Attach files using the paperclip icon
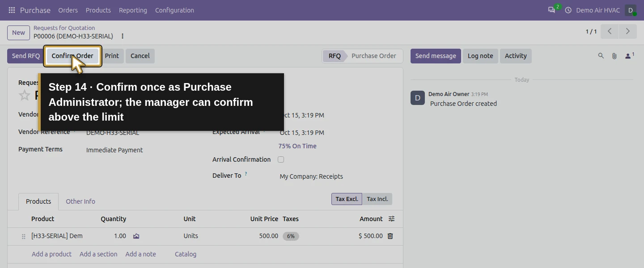The height and width of the screenshot is (268, 644). coord(614,56)
